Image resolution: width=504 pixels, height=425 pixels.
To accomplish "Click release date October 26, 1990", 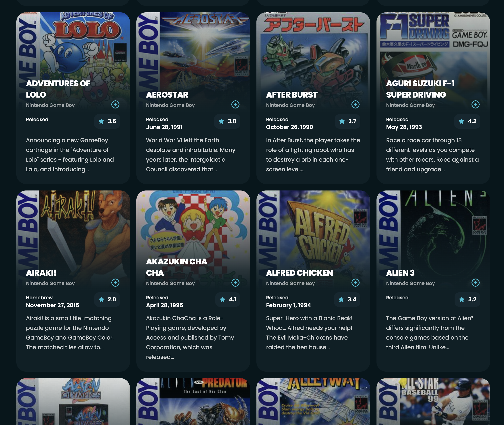I will pyautogui.click(x=289, y=127).
